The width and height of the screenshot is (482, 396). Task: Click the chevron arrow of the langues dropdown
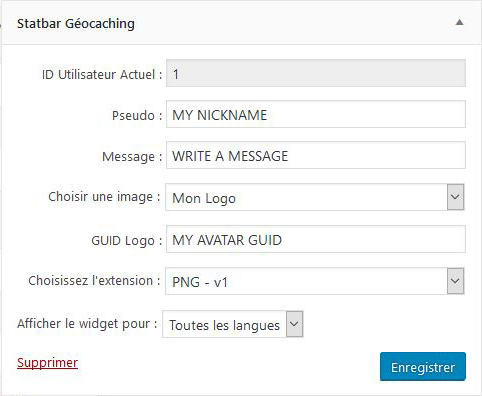[295, 324]
